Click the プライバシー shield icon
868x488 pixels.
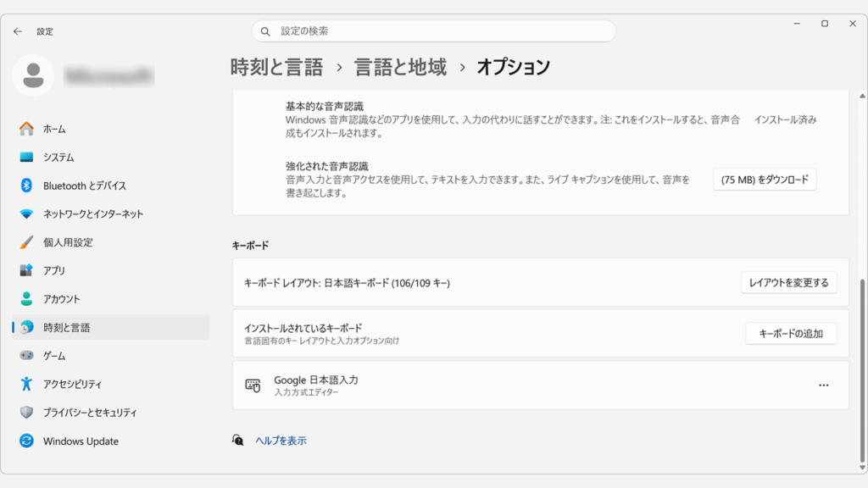point(26,413)
